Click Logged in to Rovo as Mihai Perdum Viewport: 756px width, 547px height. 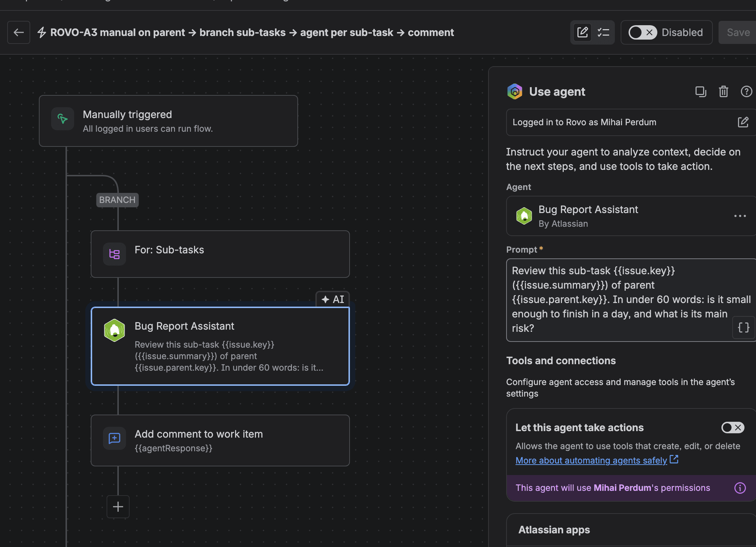584,122
